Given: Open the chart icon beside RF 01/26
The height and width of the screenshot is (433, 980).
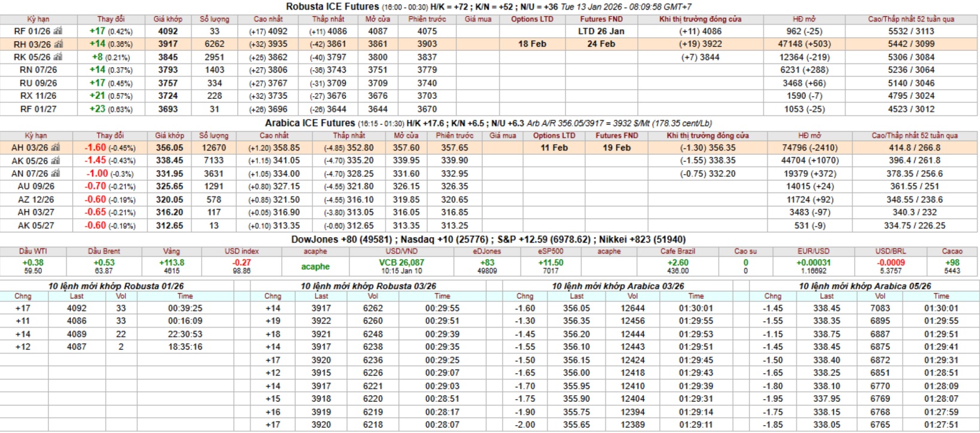Looking at the screenshot, I should 58,31.
